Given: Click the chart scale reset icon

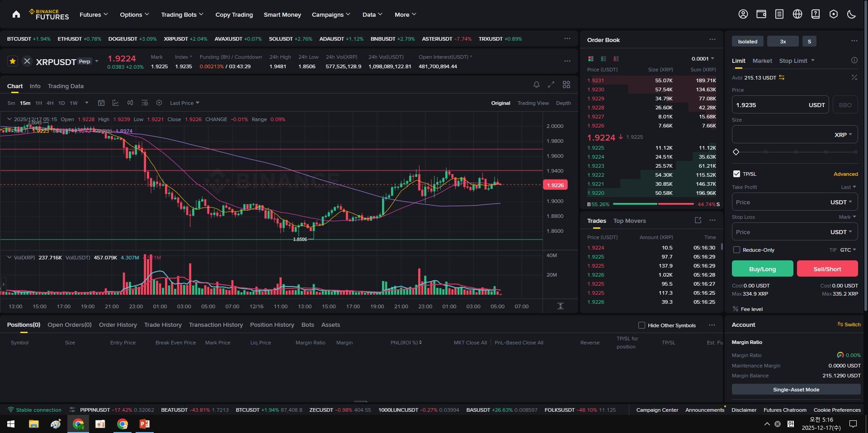Looking at the screenshot, I should click(x=561, y=306).
